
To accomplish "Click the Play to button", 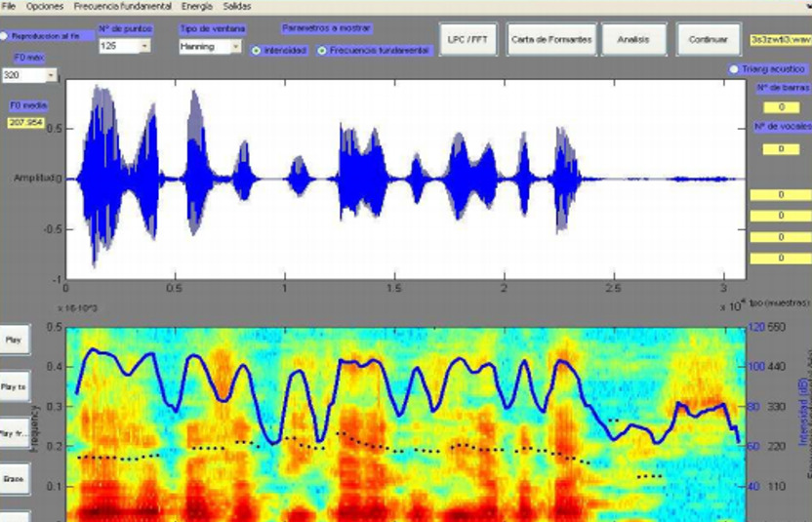I will tap(14, 387).
